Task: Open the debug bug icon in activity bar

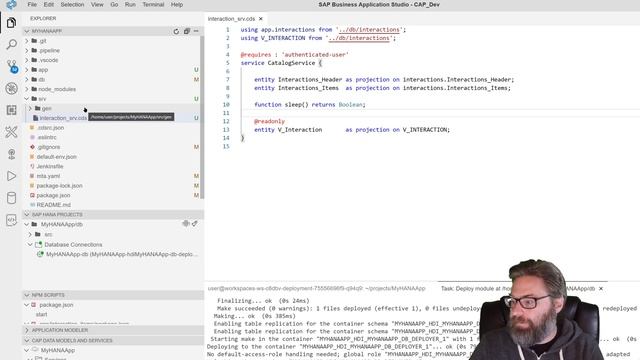Action: click(x=11, y=88)
